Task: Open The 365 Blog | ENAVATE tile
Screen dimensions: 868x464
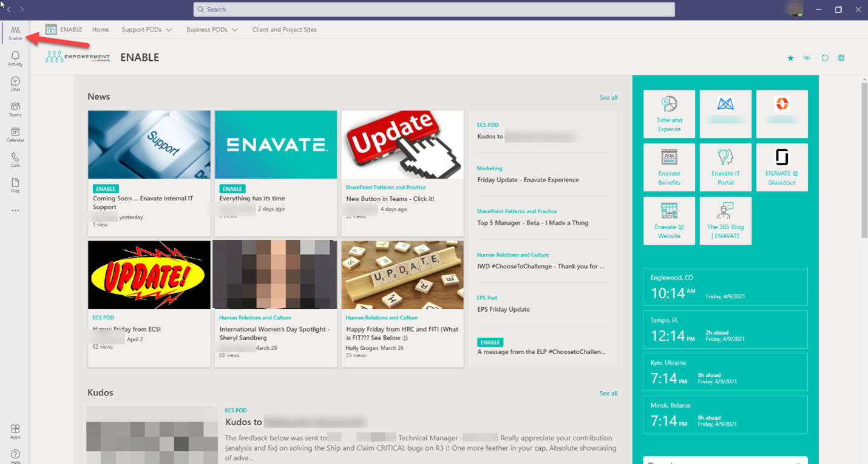Action: point(725,220)
